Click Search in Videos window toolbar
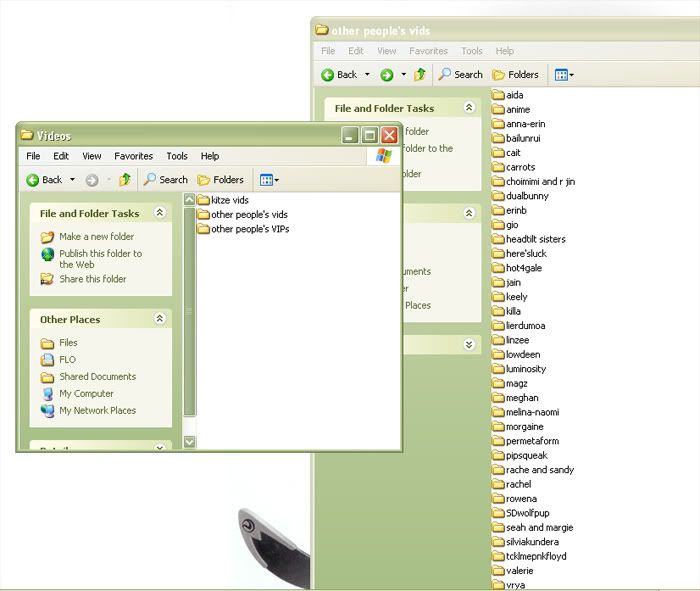The image size is (700, 591). coord(166,180)
